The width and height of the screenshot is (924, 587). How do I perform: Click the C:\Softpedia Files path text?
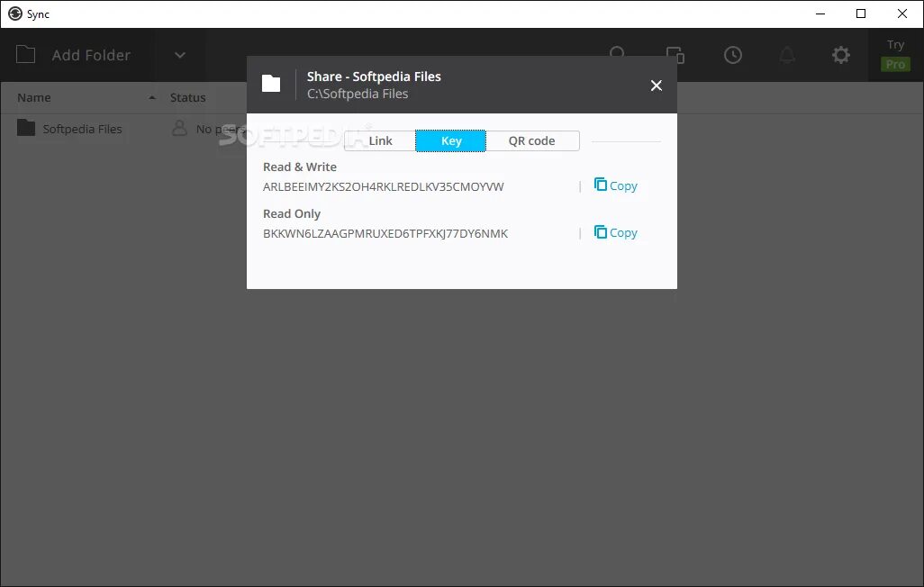(x=358, y=94)
